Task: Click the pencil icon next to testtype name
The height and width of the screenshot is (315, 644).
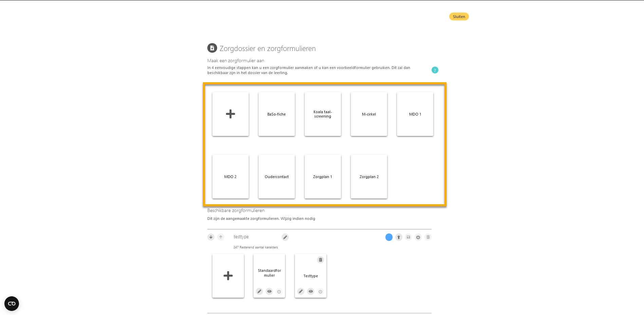Action: (285, 237)
